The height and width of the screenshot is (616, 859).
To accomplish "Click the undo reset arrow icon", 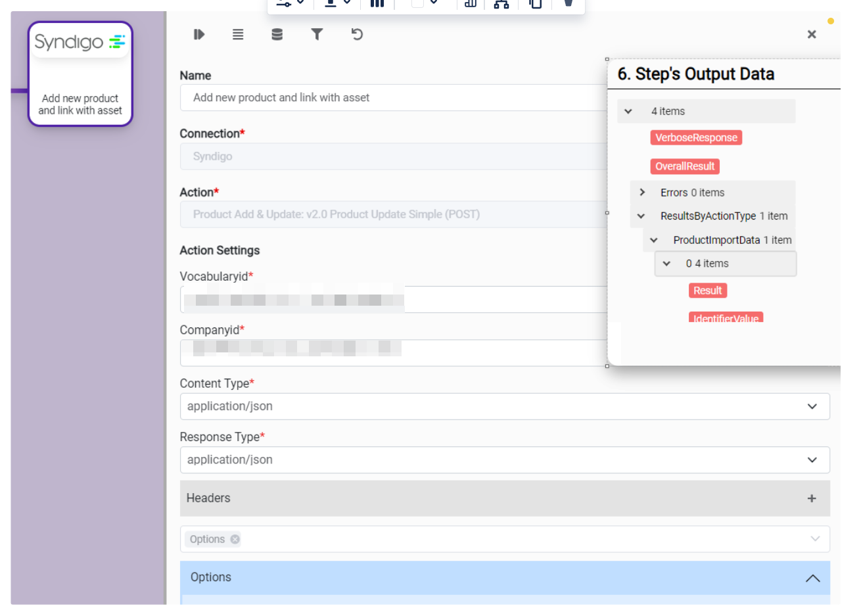I will pos(357,34).
